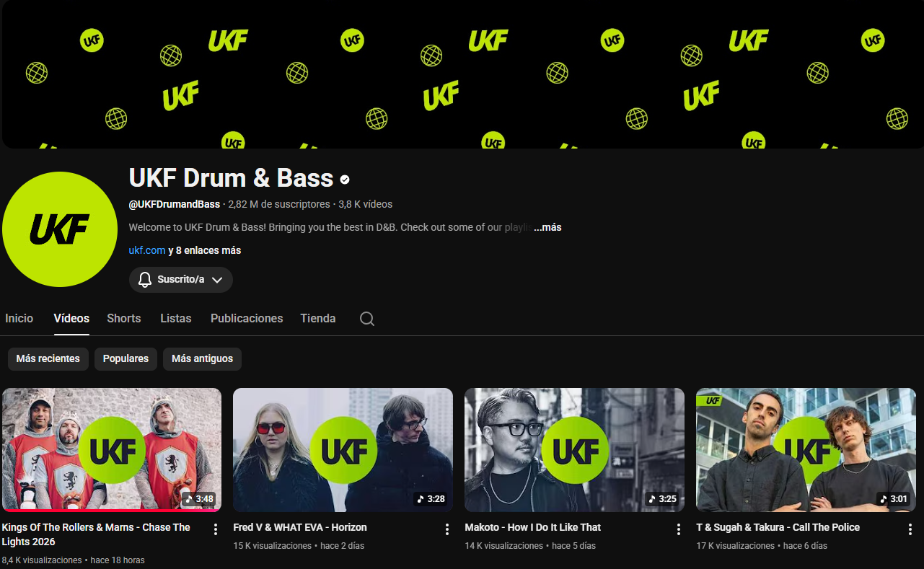Open the ukf.com link

147,250
